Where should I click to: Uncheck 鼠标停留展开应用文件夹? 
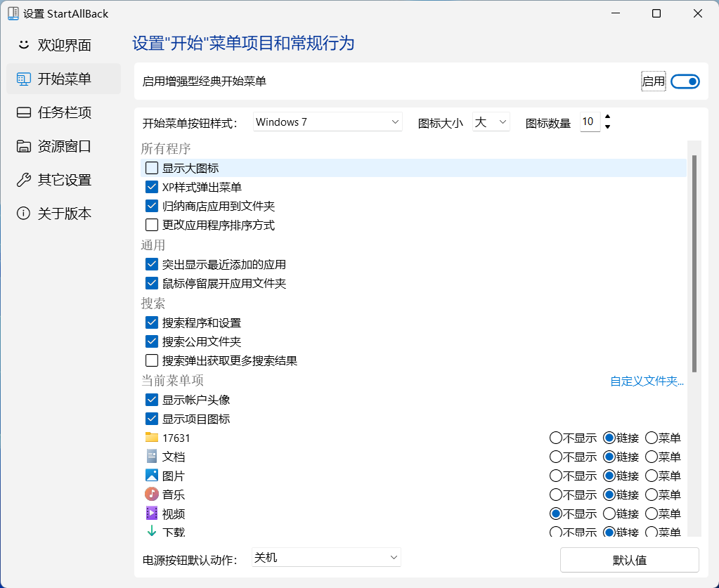152,283
